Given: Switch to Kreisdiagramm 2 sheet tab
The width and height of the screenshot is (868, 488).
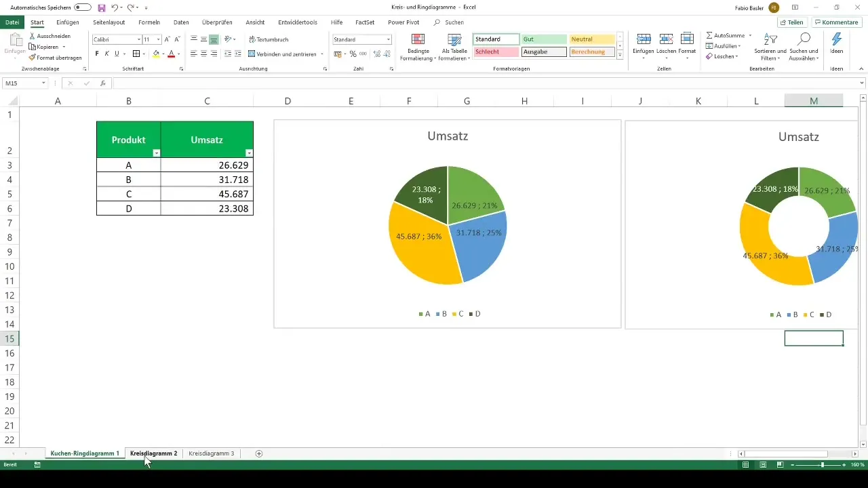Looking at the screenshot, I should [154, 453].
